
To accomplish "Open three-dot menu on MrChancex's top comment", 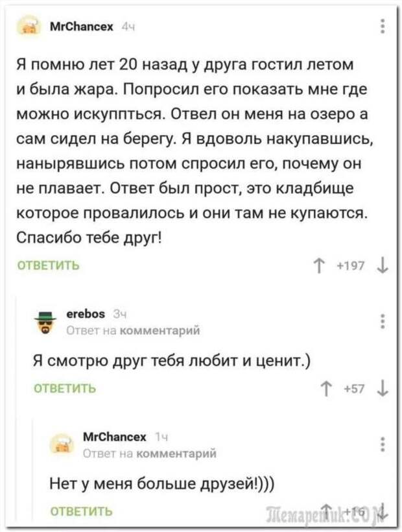I will [383, 26].
